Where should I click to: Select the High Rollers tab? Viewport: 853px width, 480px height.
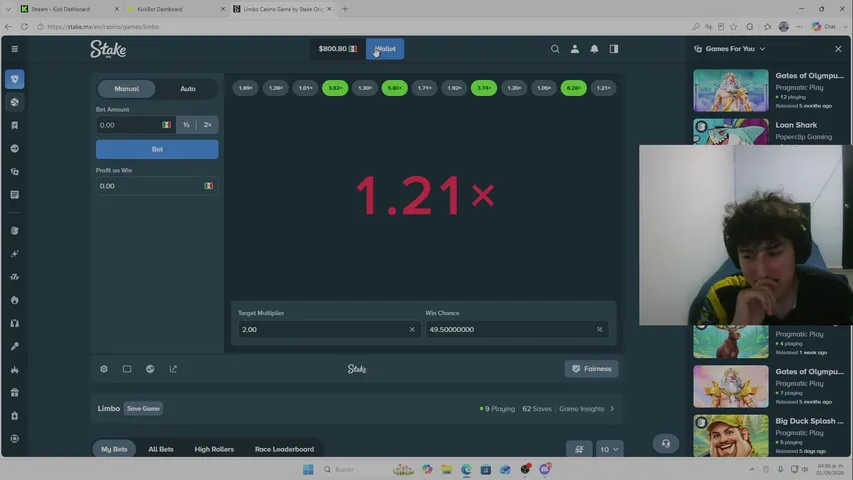(x=214, y=450)
